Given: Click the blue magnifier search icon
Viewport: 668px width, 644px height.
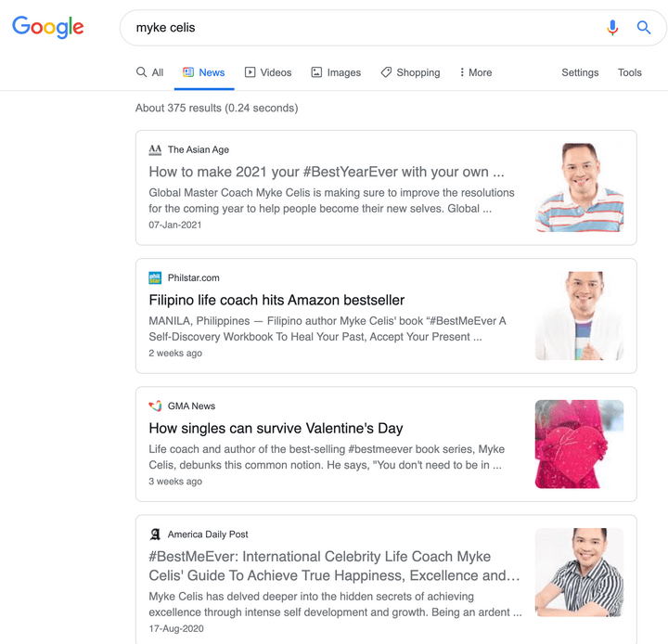Looking at the screenshot, I should tap(643, 28).
